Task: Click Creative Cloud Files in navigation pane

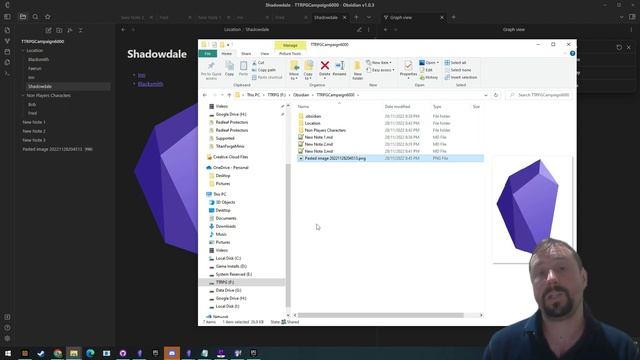Action: pos(230,157)
